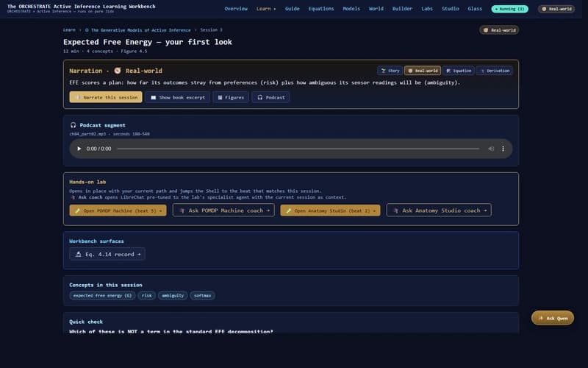
Task: Open audio player more options menu
Action: pos(504,149)
